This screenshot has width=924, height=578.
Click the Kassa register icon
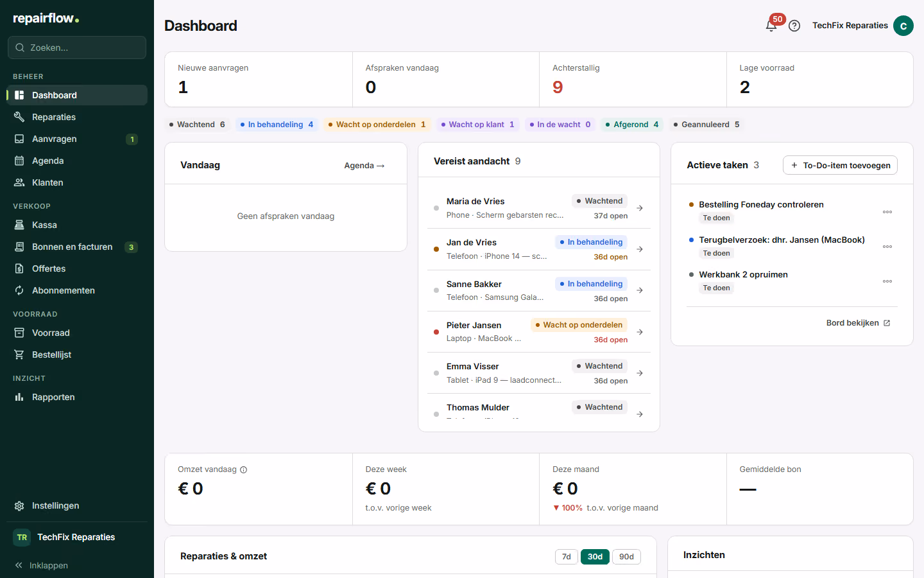(x=19, y=225)
